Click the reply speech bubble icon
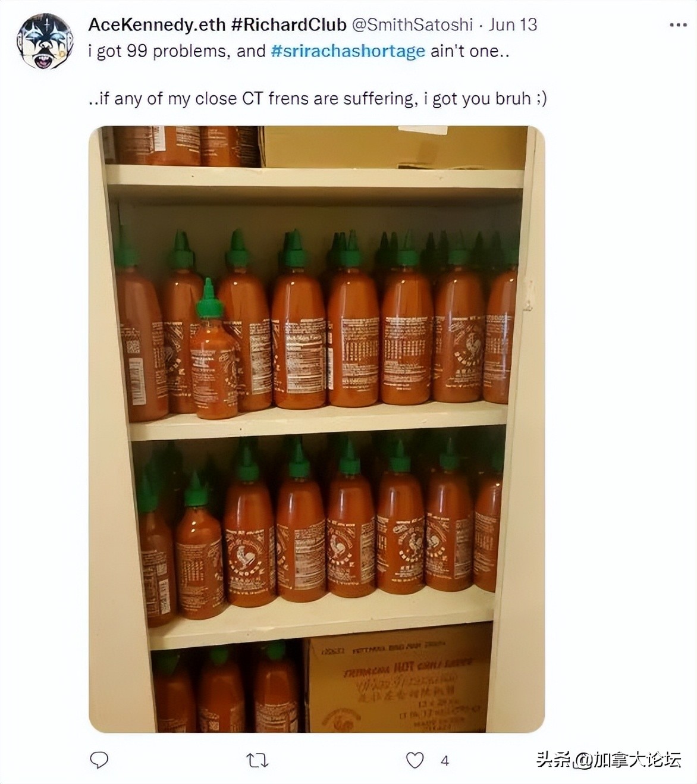This screenshot has height=784, width=697. 99,760
